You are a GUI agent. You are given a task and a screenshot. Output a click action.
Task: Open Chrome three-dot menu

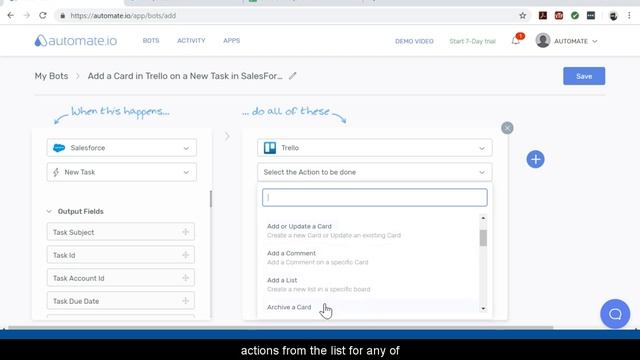(629, 16)
